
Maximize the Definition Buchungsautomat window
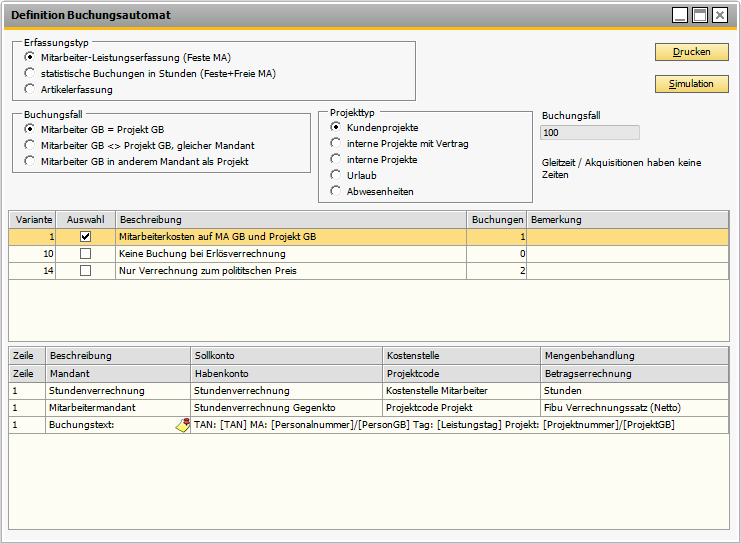(700, 15)
